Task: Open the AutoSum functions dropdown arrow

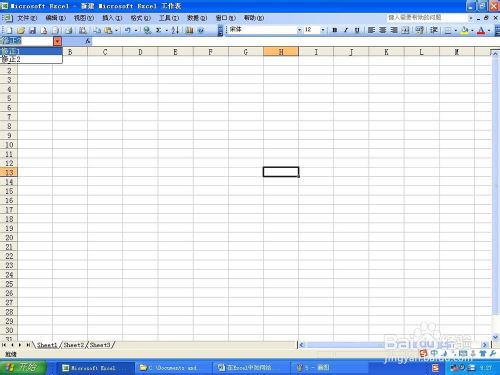Action: (166, 30)
